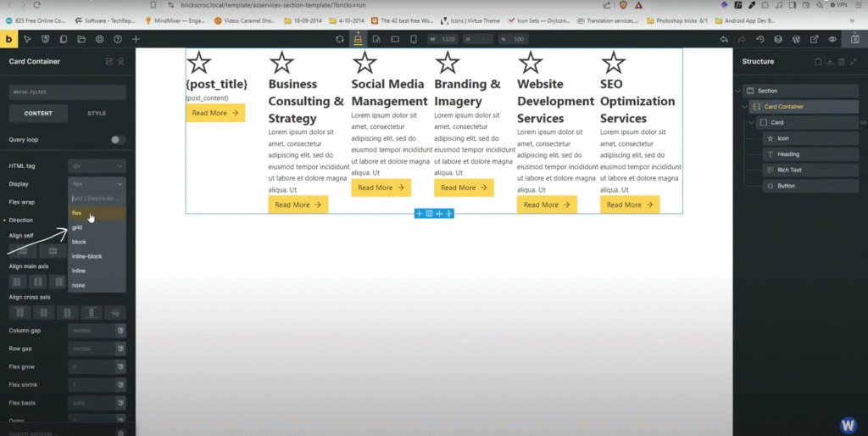Select the CONTENT tab
This screenshot has width=868, height=436.
click(38, 113)
